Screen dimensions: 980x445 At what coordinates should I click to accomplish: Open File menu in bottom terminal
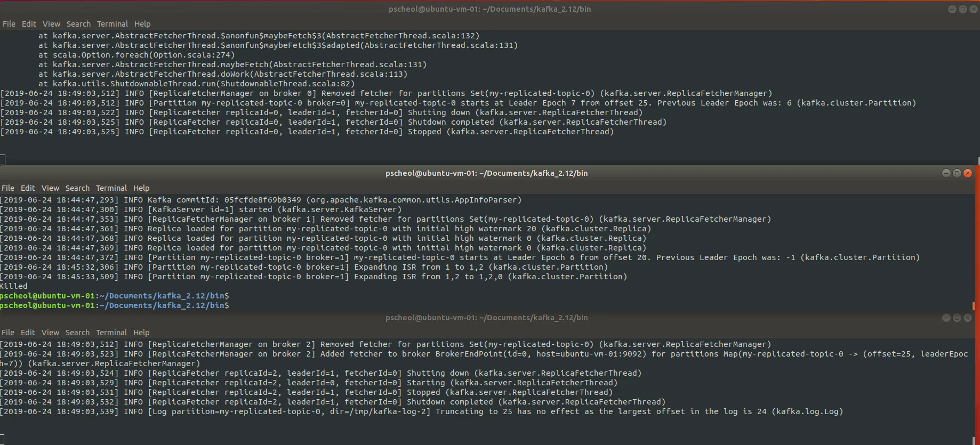pos(8,333)
